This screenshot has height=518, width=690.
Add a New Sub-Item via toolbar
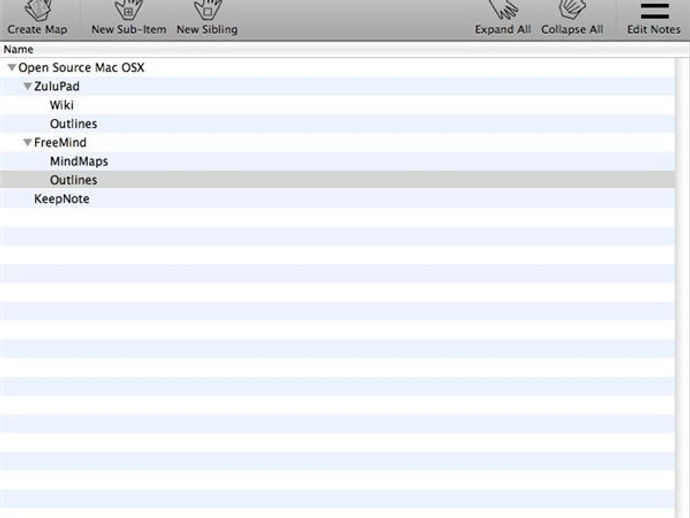128,18
